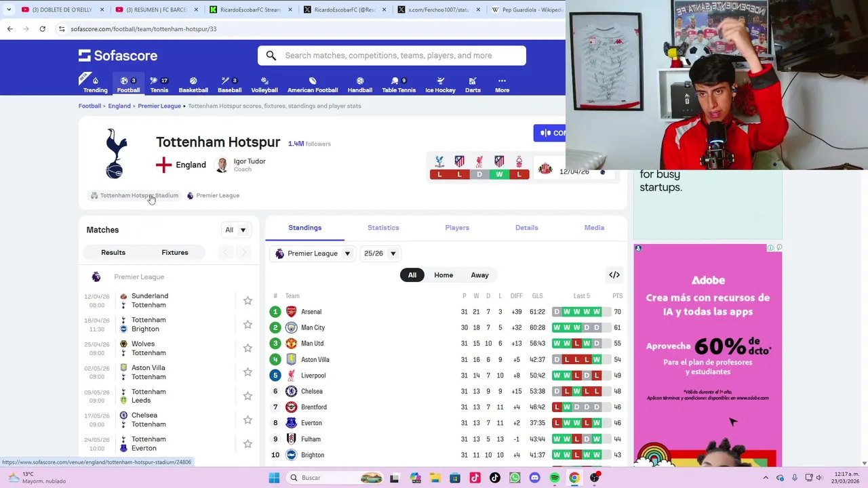Open Discord from the taskbar
Image resolution: width=868 pixels, height=488 pixels.
point(534,478)
